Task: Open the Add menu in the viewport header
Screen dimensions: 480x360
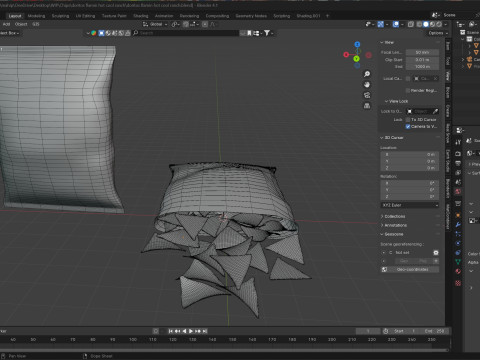Action: pyautogui.click(x=6, y=24)
